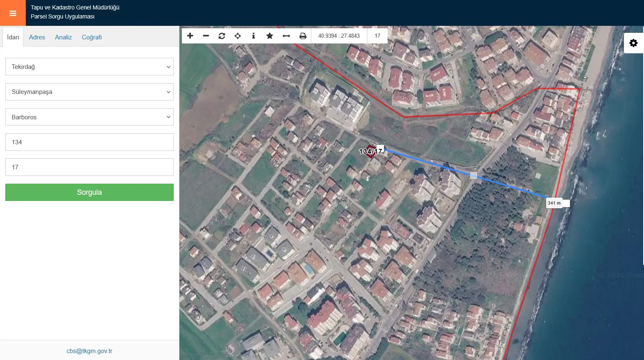
Task: Open the cbs@tkgm.gov.tr email link
Action: pyautogui.click(x=89, y=351)
